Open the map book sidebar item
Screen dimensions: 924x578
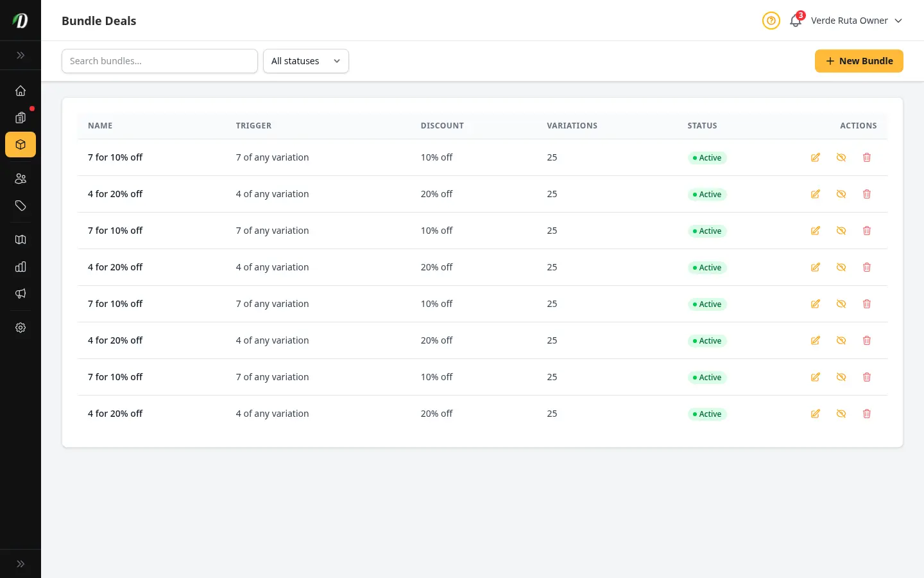coord(21,240)
